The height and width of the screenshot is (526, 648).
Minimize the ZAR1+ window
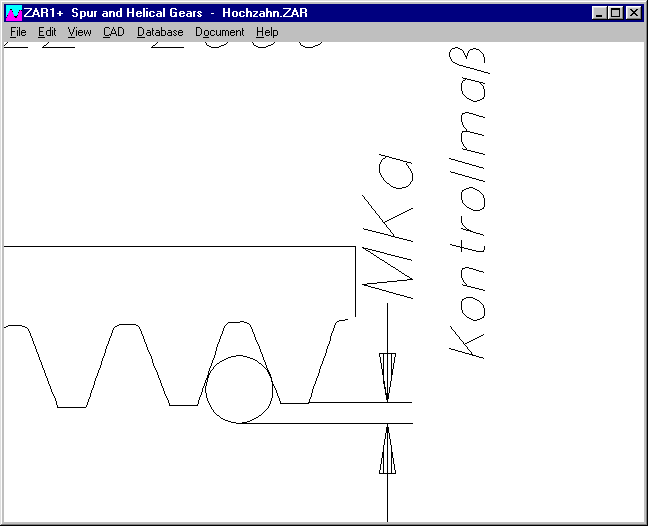coord(599,13)
